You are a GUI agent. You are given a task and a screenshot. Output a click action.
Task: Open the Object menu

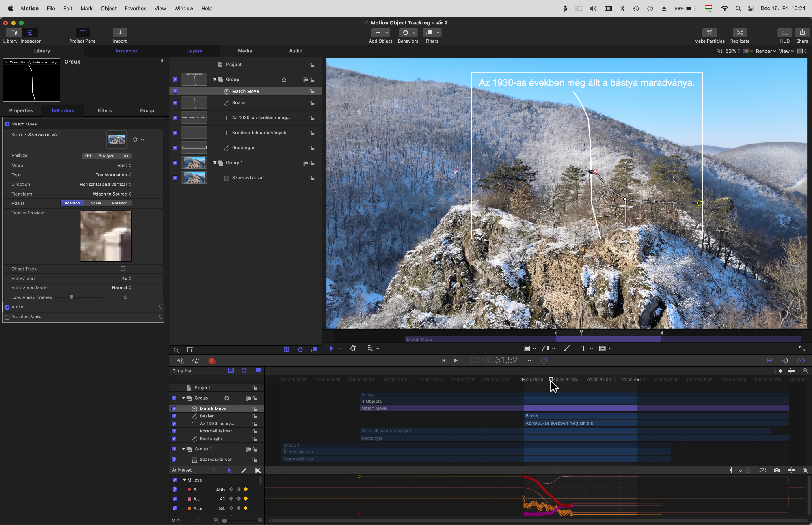coord(108,9)
